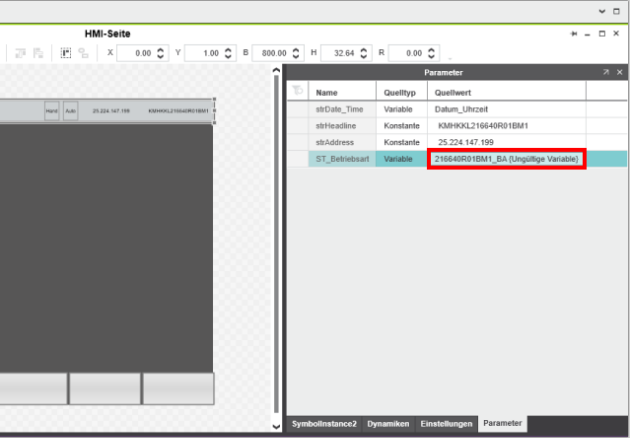Sort by the Quelltyp column header

coord(401,92)
